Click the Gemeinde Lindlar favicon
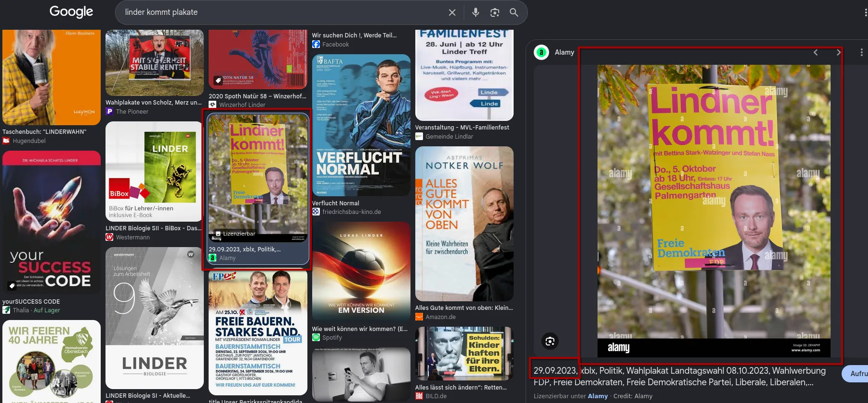 (x=419, y=137)
